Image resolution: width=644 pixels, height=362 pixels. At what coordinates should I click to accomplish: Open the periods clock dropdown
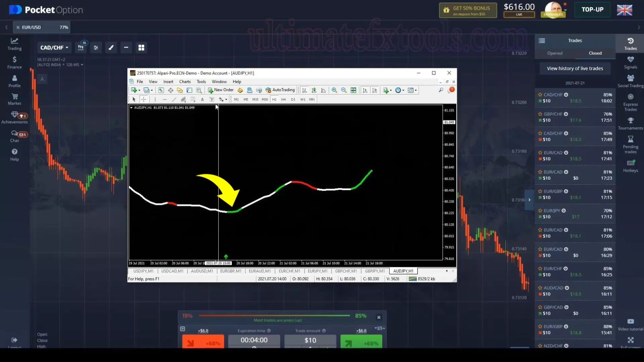400,90
